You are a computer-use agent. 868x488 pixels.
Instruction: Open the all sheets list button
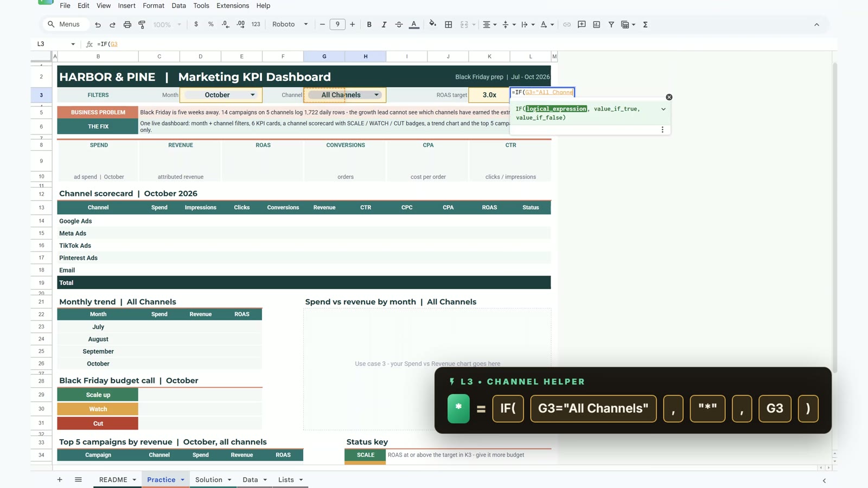pyautogui.click(x=78, y=479)
